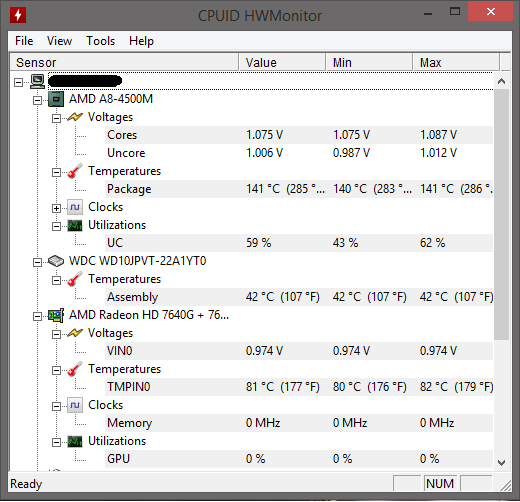Viewport: 520px width, 502px height.
Task: Collapse the AMD A8-4500M node
Action: click(37, 100)
